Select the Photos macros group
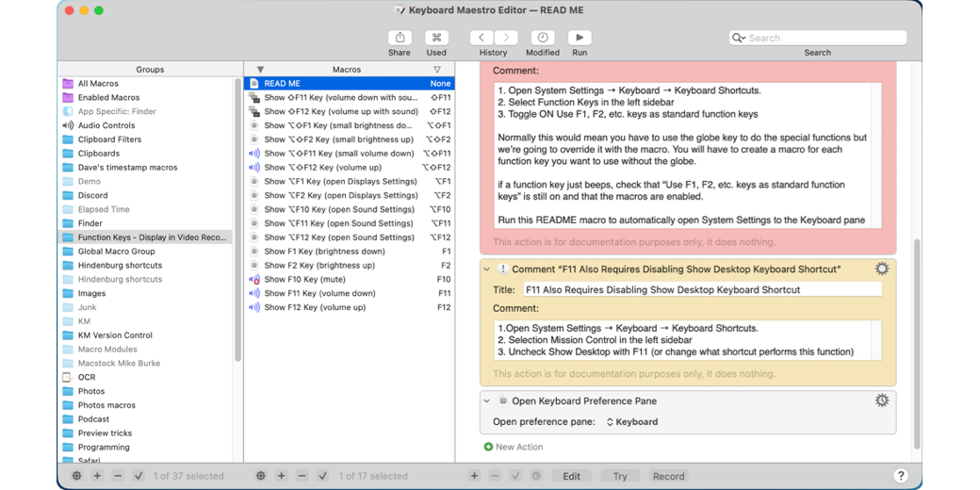The height and width of the screenshot is (490, 980). (146, 405)
